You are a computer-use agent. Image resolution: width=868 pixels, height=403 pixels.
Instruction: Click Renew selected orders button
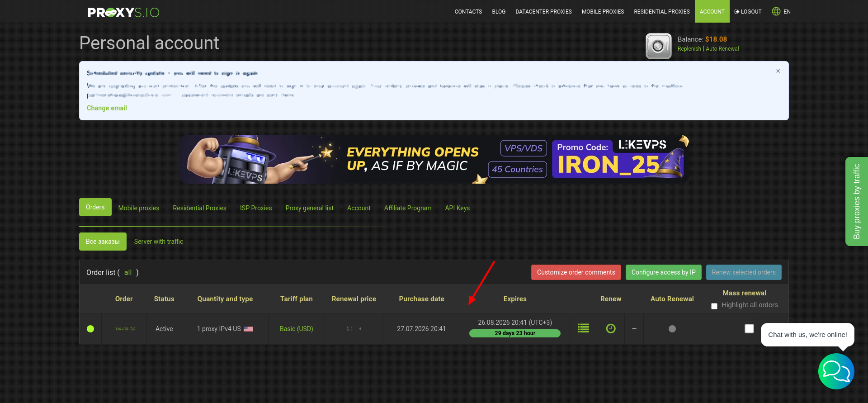744,272
